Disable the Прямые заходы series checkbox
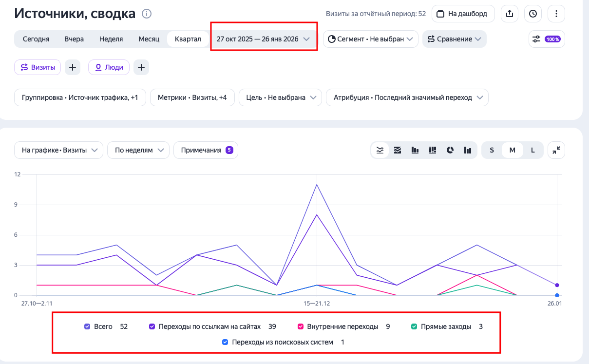The width and height of the screenshot is (589, 364). pos(414,326)
